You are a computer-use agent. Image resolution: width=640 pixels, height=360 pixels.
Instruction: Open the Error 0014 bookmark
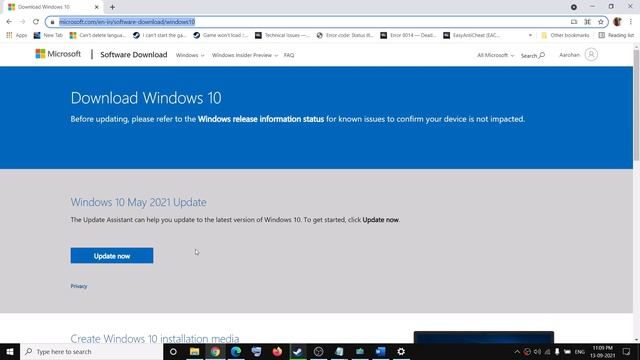408,36
